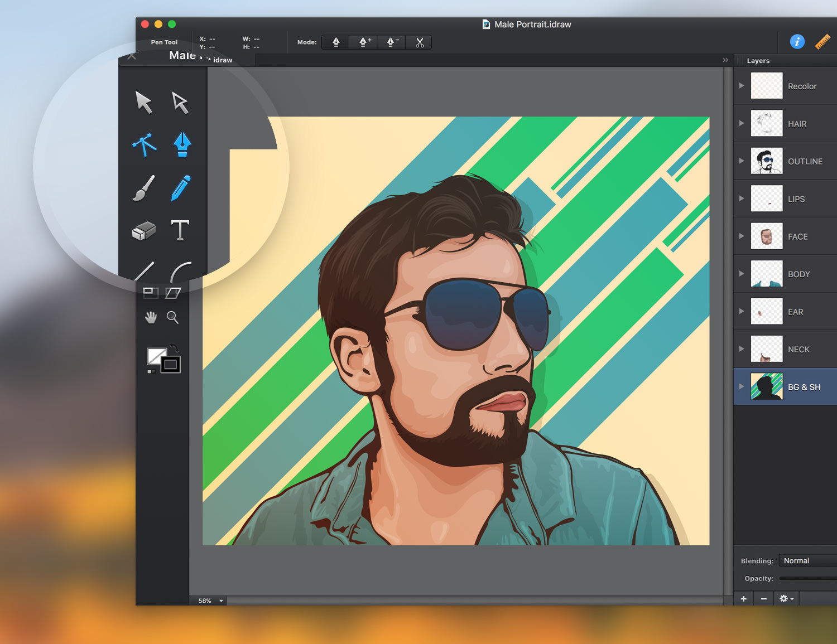Image resolution: width=837 pixels, height=644 pixels.
Task: Add a new layer with plus button
Action: pos(743,599)
